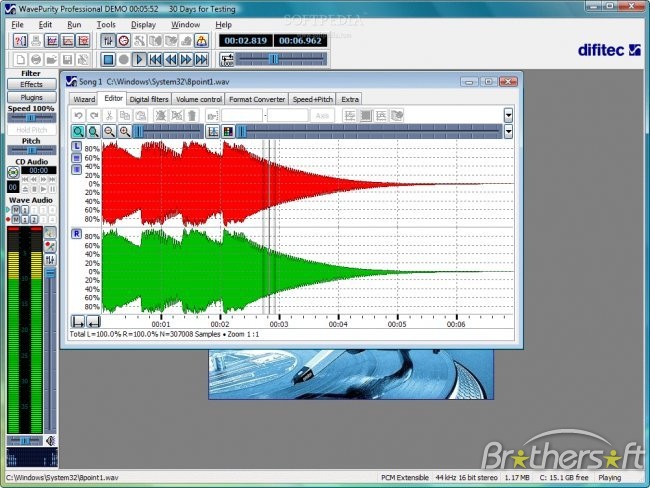Image resolution: width=650 pixels, height=488 pixels.
Task: Click the CD drive icon under CD Audio
Action: pos(13,172)
